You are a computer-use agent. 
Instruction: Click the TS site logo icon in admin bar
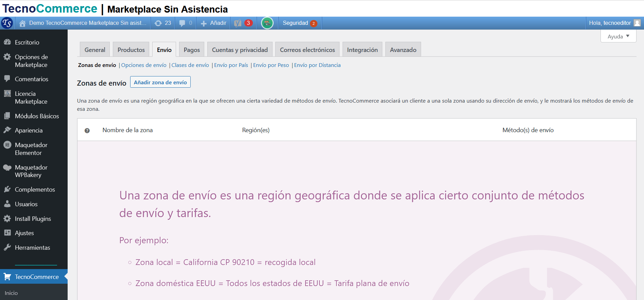(x=7, y=23)
